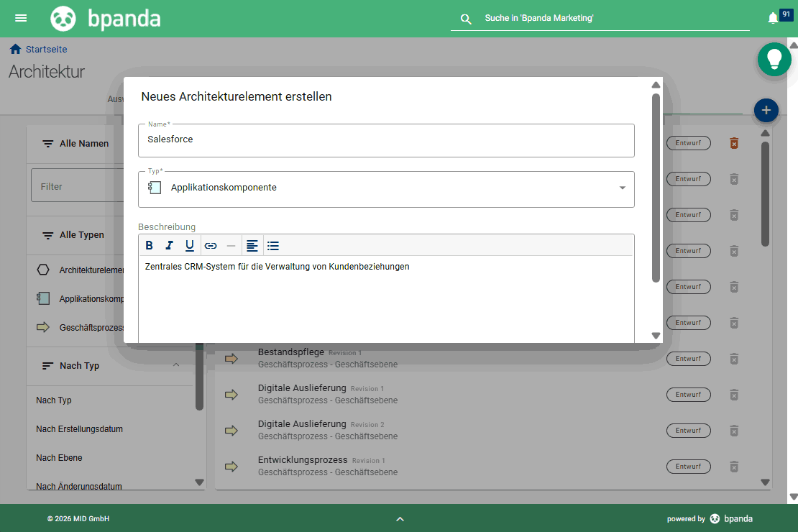Viewport: 798px width, 532px height.
Task: Click the bpanda panda logo
Action: pyautogui.click(x=63, y=18)
